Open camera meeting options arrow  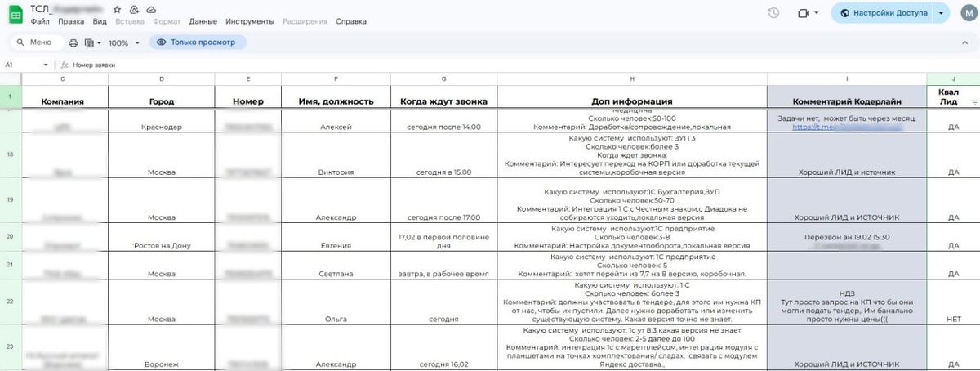click(817, 14)
